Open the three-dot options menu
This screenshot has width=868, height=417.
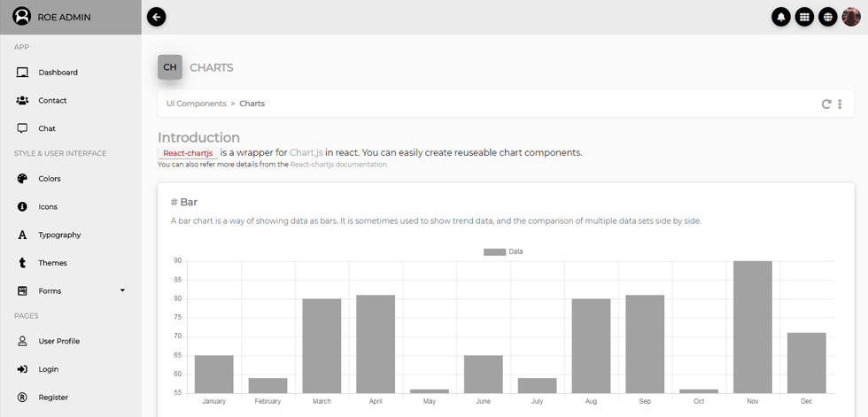[840, 104]
